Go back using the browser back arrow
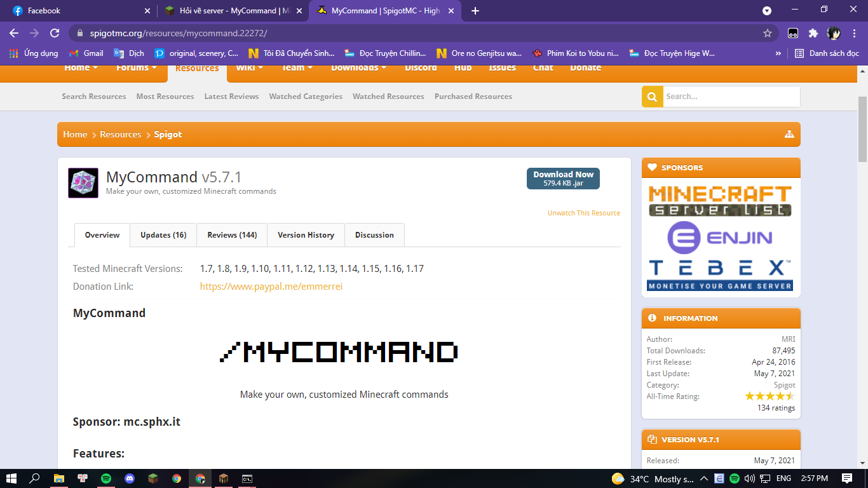The height and width of the screenshot is (488, 868). click(14, 33)
